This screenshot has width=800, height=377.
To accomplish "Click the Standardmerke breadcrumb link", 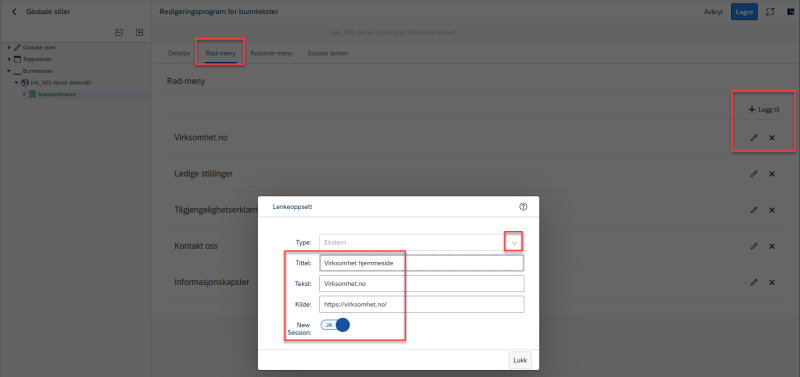I will 429,33.
